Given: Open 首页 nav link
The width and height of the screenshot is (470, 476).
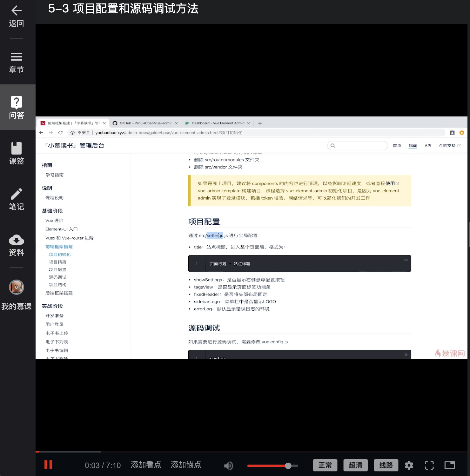Looking at the screenshot, I should pyautogui.click(x=397, y=146).
